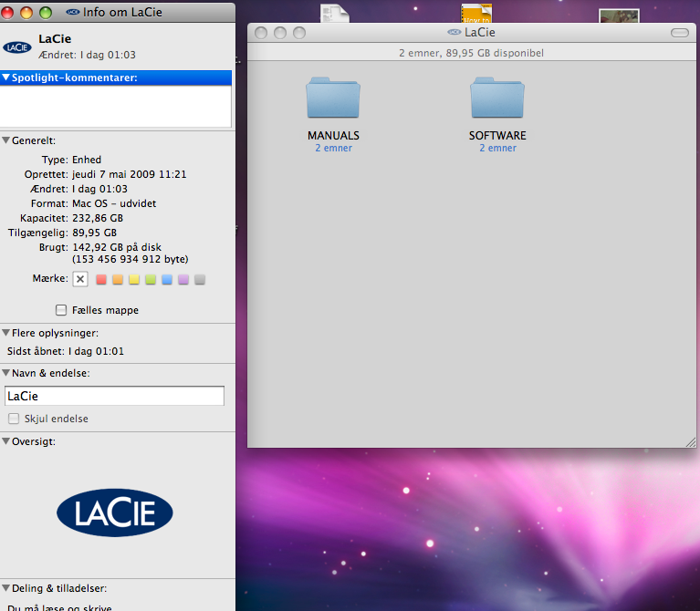700x611 pixels.
Task: Click the LaCie drive icon in Info header
Action: coord(17,47)
